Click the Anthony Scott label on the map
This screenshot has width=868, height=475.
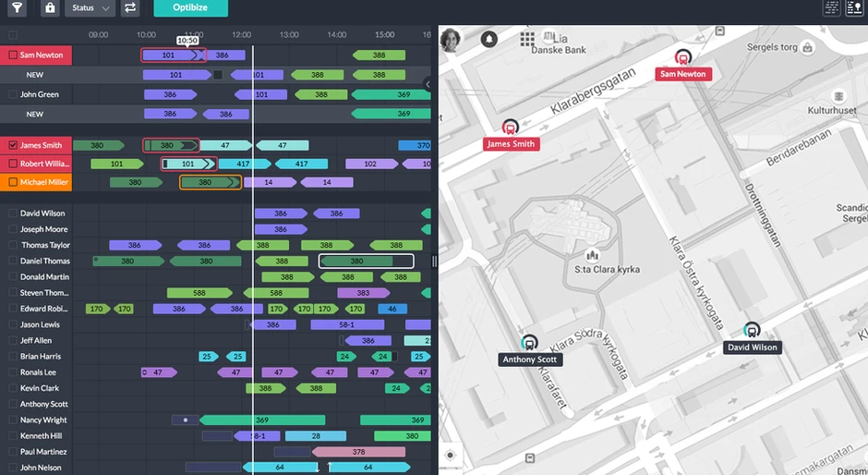pyautogui.click(x=530, y=359)
